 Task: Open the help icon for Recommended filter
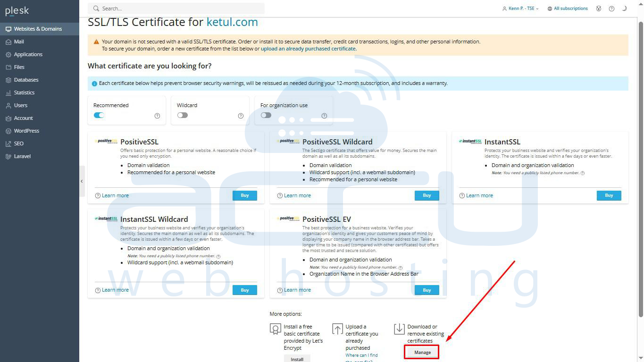(157, 116)
